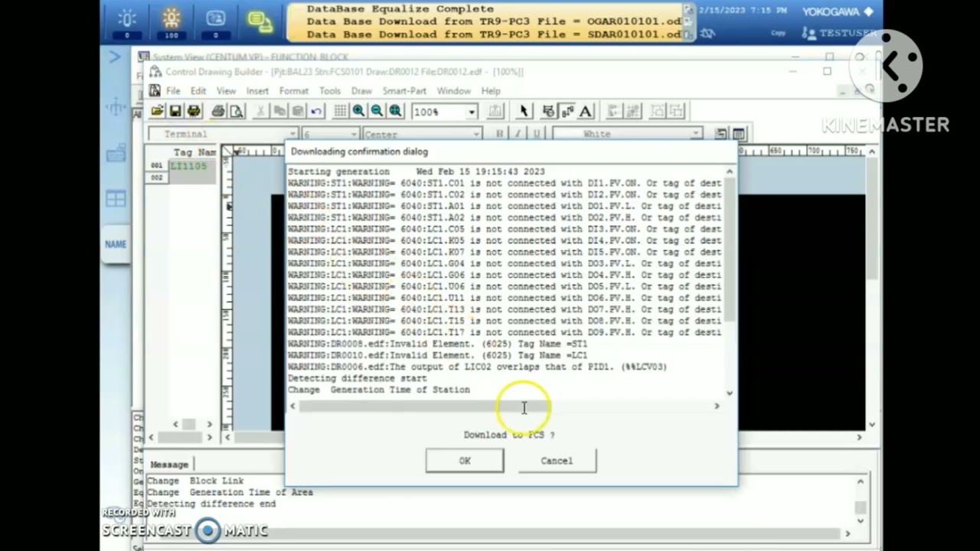Click the yellow message monitor icon
Image resolution: width=980 pixels, height=551 pixels.
pos(260,23)
